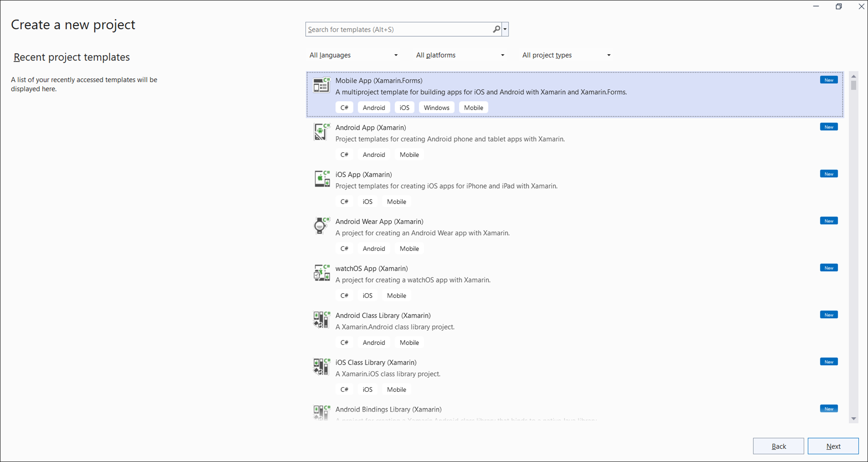
Task: Click Mobile tag under iOS Class Library
Action: 396,390
